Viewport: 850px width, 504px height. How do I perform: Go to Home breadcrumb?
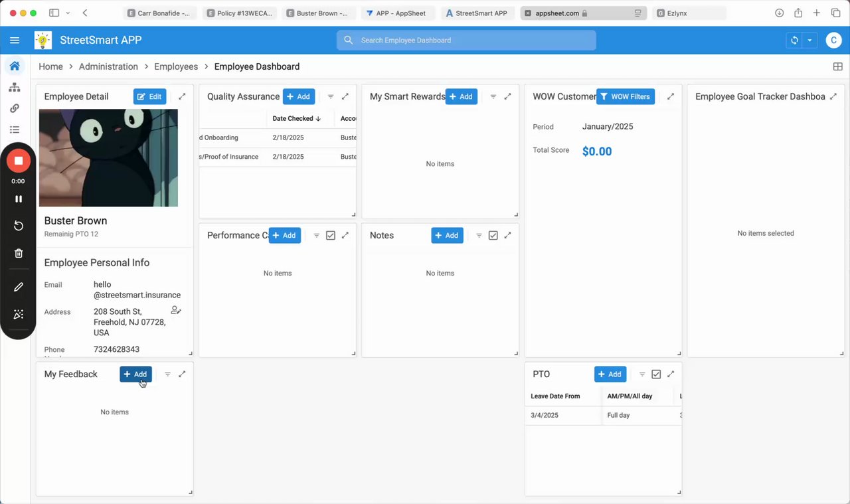pos(50,66)
